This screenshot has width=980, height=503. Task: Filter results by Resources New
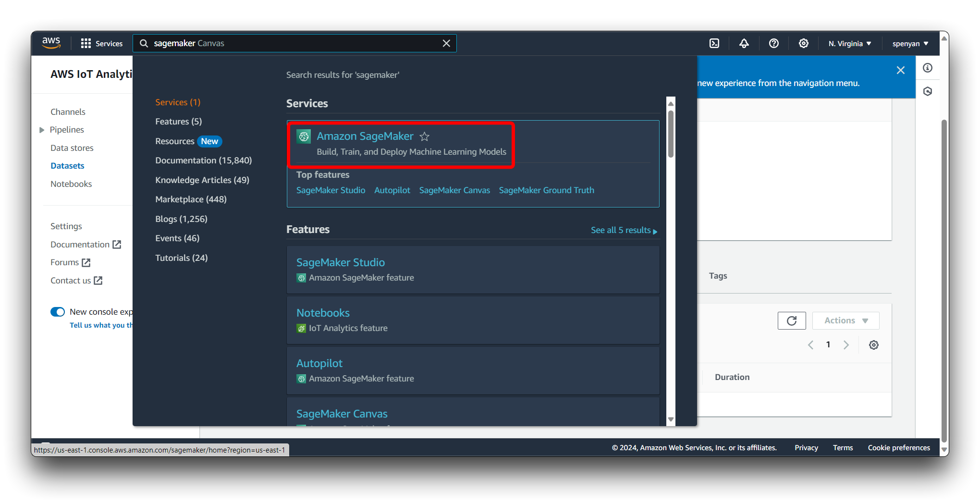(188, 141)
